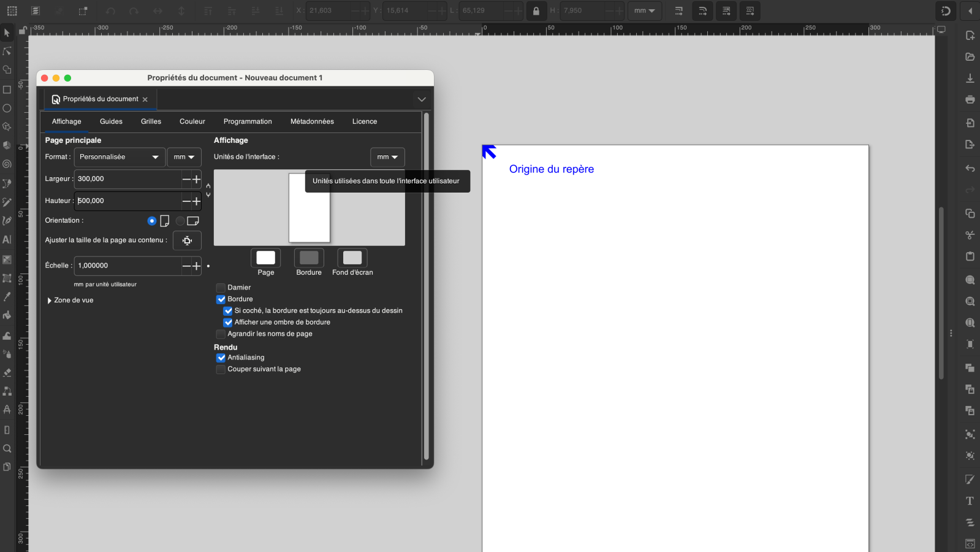This screenshot has height=552, width=980.
Task: Select the Selector arrow tool
Action: 7,33
